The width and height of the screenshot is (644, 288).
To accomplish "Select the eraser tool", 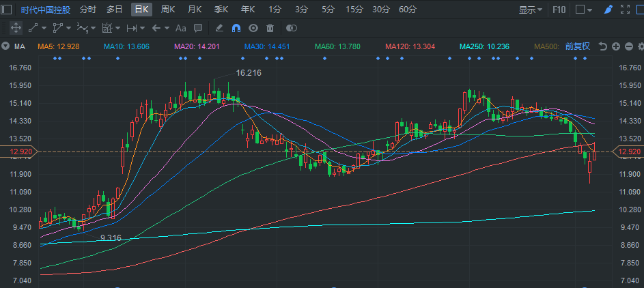I will point(219,28).
